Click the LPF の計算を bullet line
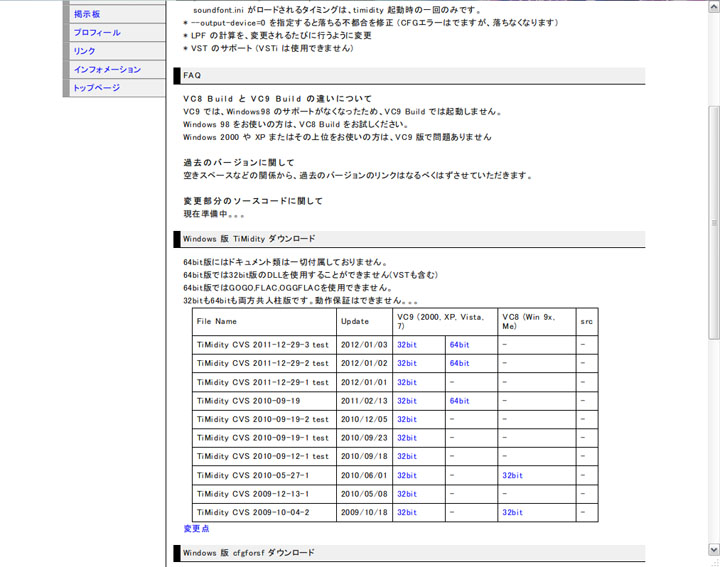This screenshot has width=720, height=567. click(x=277, y=35)
